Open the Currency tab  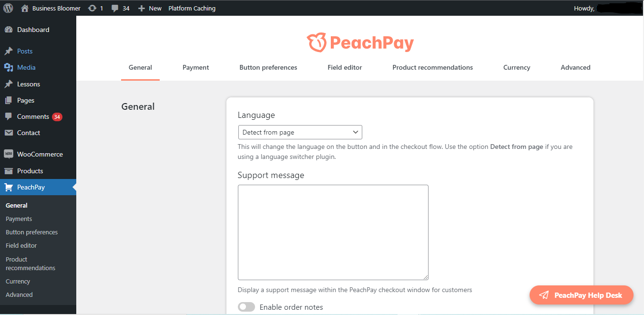(517, 67)
